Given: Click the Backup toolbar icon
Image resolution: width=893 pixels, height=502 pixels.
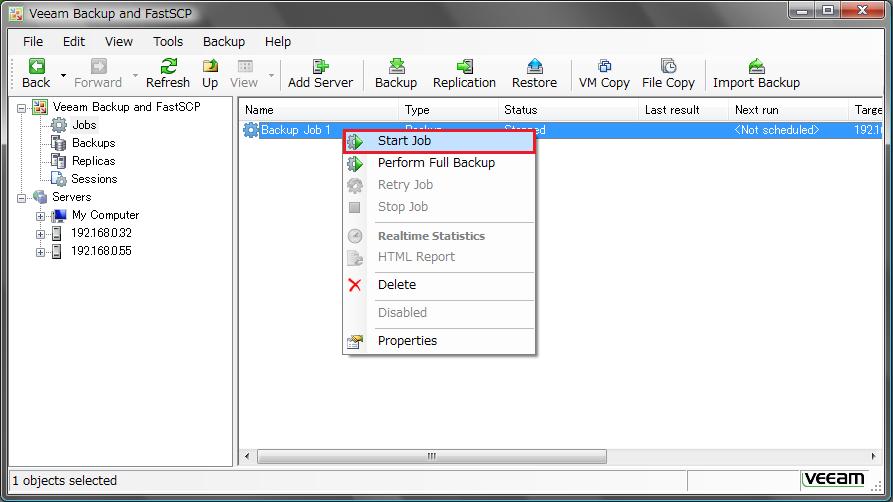Looking at the screenshot, I should (396, 66).
